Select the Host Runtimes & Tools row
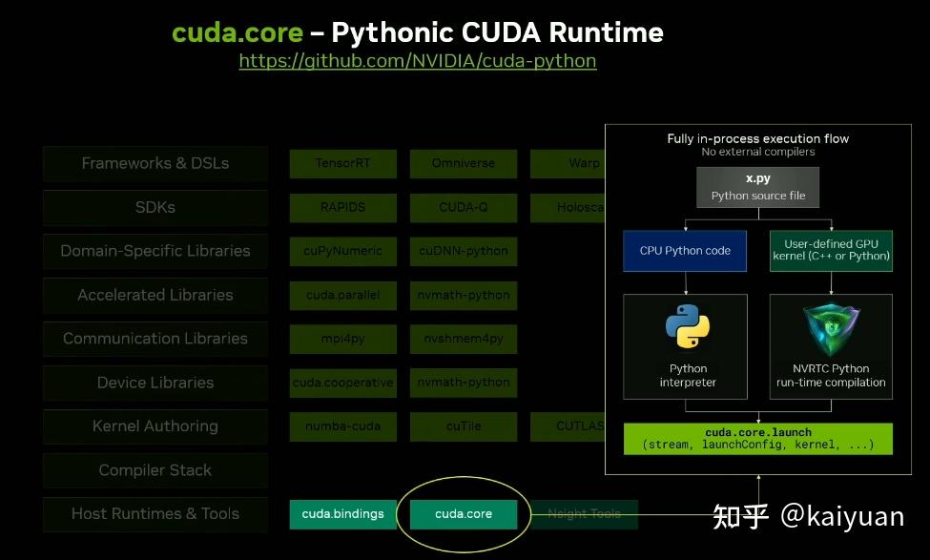The image size is (930, 560). (x=155, y=513)
